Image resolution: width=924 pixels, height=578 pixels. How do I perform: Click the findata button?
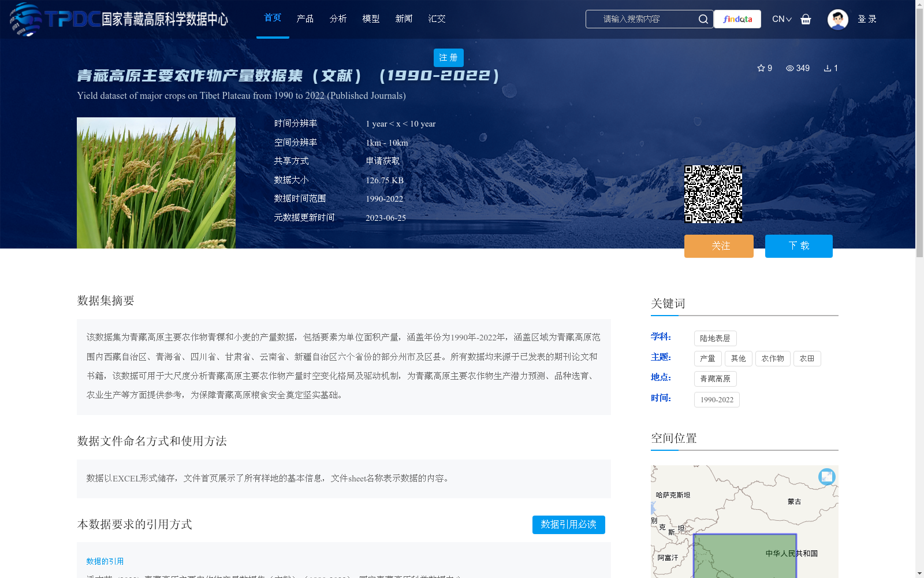click(x=737, y=19)
